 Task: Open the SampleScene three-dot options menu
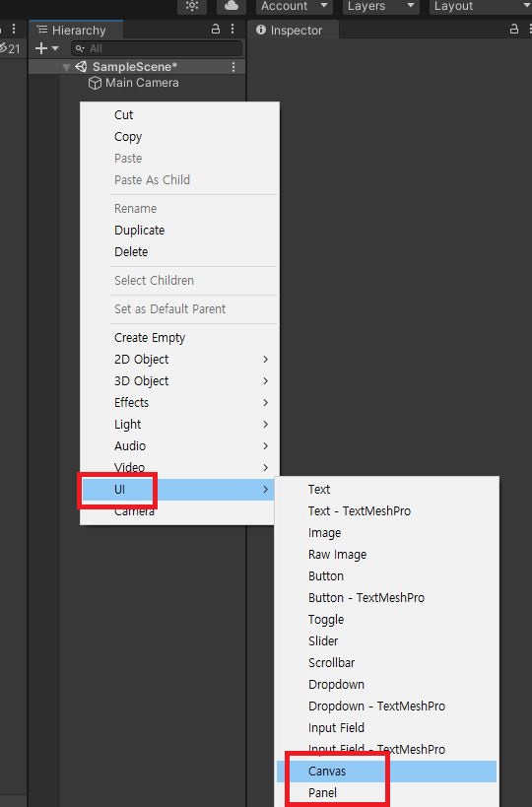point(233,67)
